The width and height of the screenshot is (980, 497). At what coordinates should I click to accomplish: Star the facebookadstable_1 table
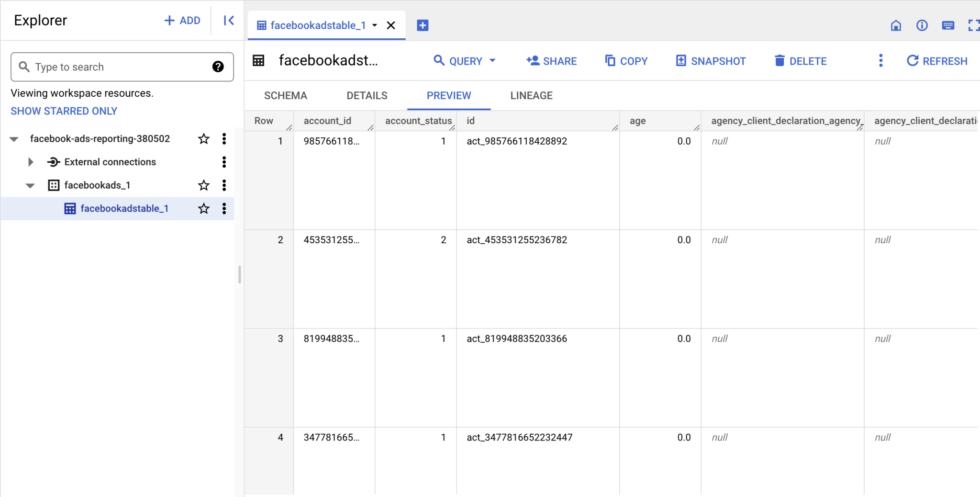(x=203, y=208)
